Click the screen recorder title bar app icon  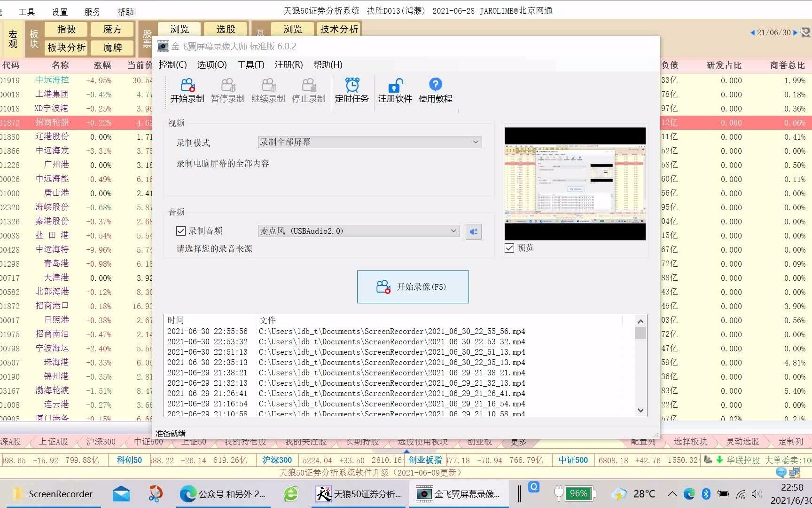tap(163, 46)
